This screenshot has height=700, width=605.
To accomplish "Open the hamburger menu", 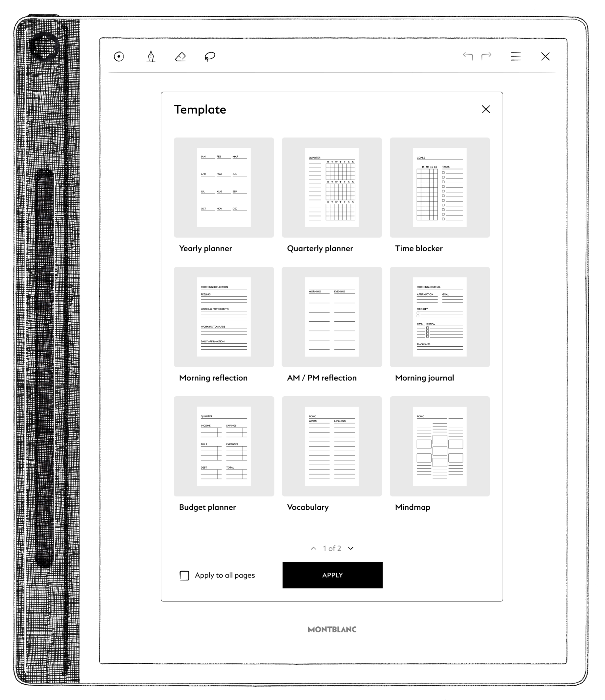I will (515, 56).
